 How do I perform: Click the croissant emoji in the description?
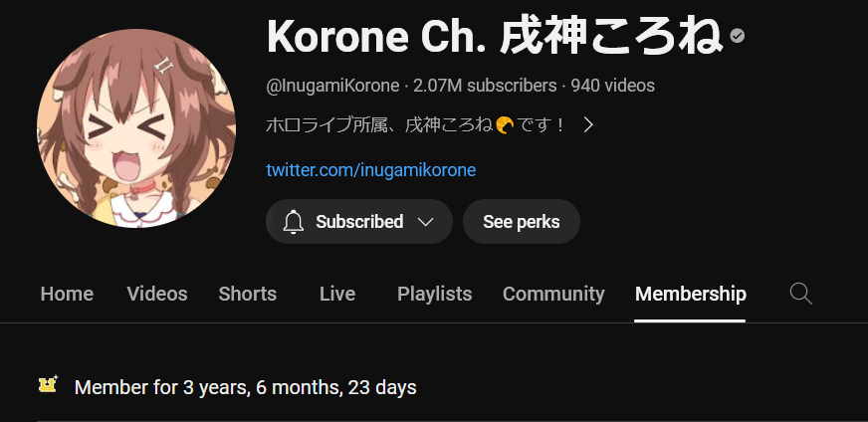coord(505,125)
